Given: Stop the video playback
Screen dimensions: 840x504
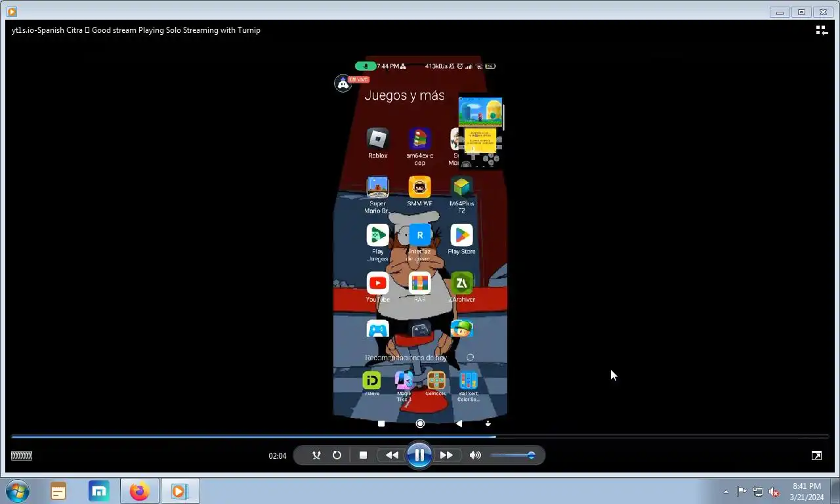Looking at the screenshot, I should coord(363,455).
